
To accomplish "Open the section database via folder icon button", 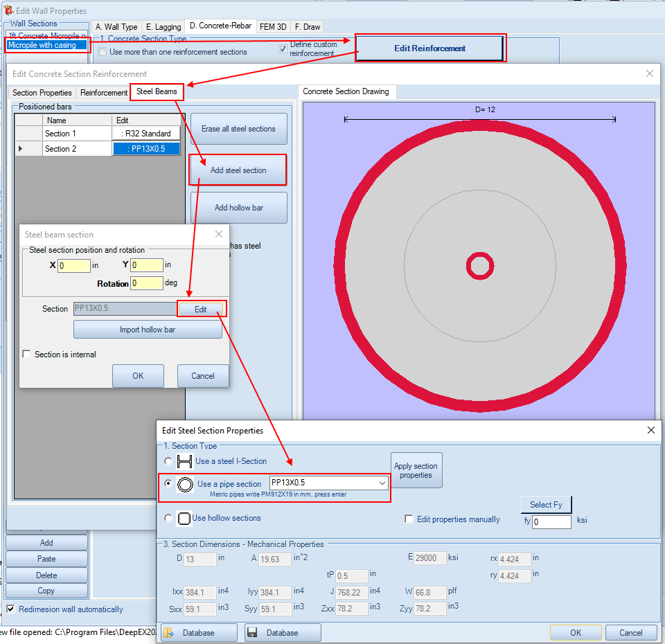I will [199, 632].
